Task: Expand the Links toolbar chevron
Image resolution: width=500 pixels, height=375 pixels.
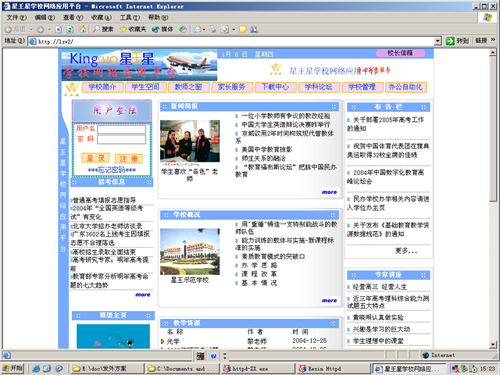Action: tap(493, 40)
